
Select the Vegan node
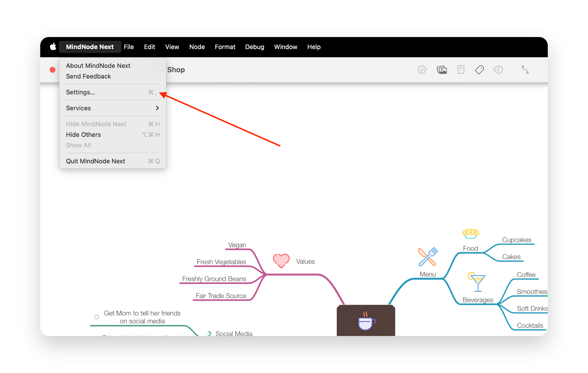click(x=237, y=245)
